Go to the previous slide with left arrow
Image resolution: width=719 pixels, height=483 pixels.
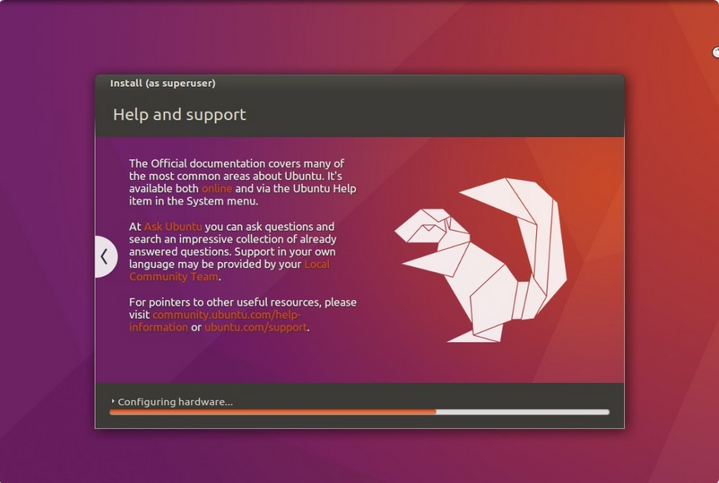[105, 256]
